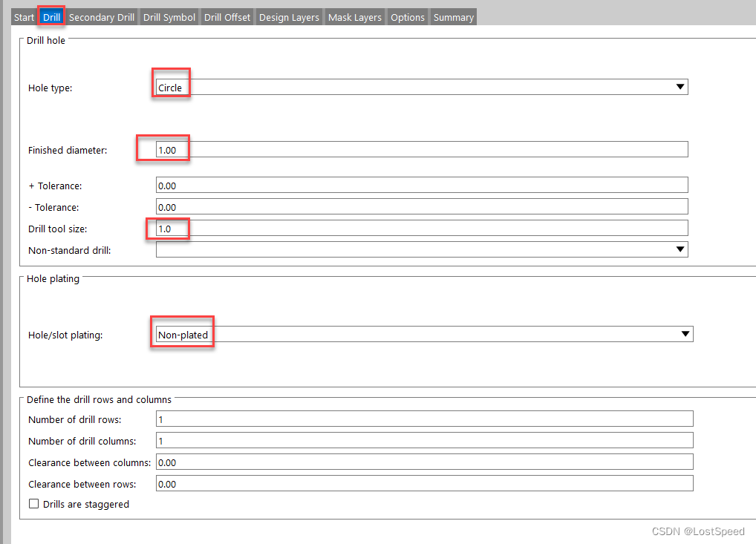Go to the Drill Offset tab
The image size is (756, 544).
coord(227,17)
